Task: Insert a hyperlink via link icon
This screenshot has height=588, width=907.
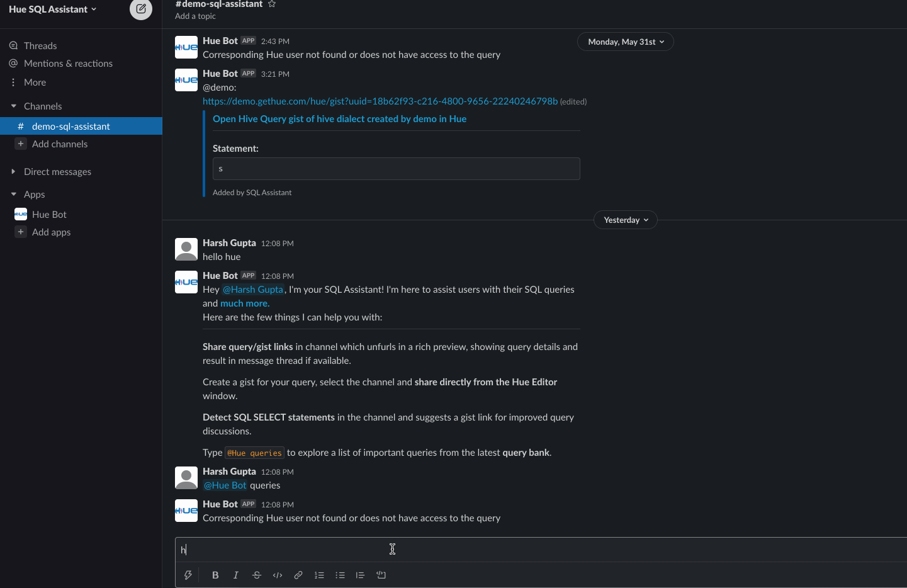Action: click(x=298, y=575)
